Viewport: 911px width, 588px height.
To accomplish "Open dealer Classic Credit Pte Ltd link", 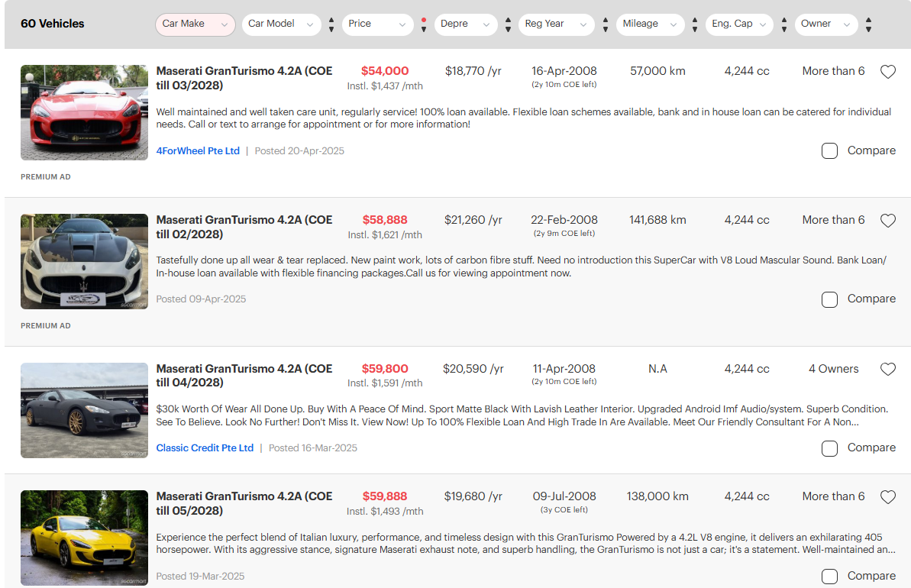I will [205, 448].
